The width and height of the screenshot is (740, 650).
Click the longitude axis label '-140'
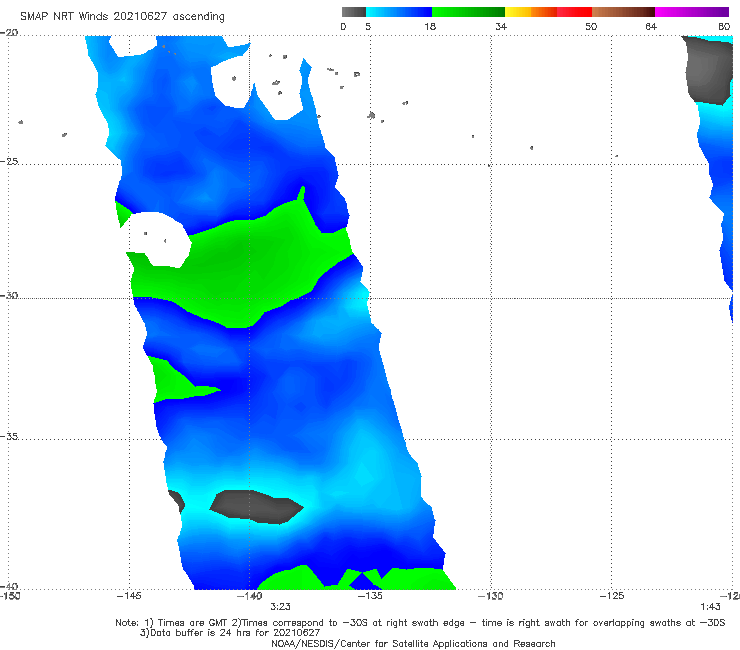(x=250, y=596)
